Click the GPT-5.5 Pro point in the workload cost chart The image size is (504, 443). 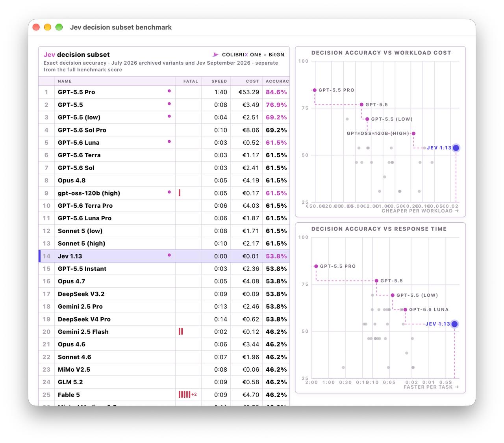click(x=315, y=90)
